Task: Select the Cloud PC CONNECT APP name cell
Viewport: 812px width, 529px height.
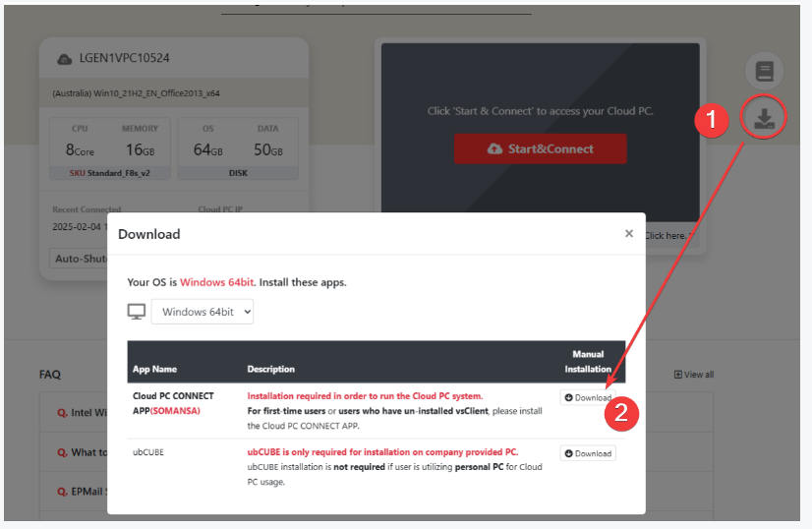Action: [173, 403]
